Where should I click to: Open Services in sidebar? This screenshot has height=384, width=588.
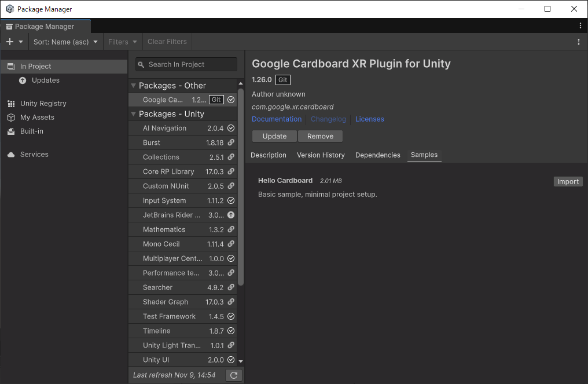pos(64,154)
